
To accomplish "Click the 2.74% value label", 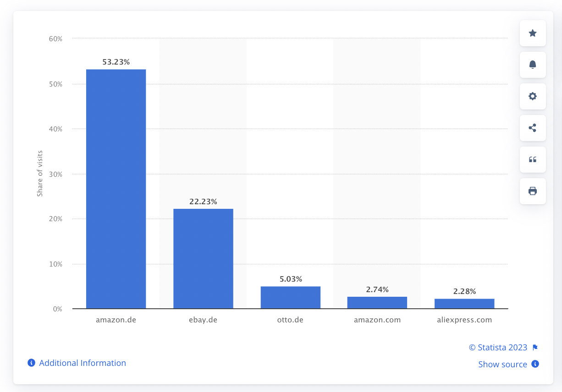I will pos(377,289).
